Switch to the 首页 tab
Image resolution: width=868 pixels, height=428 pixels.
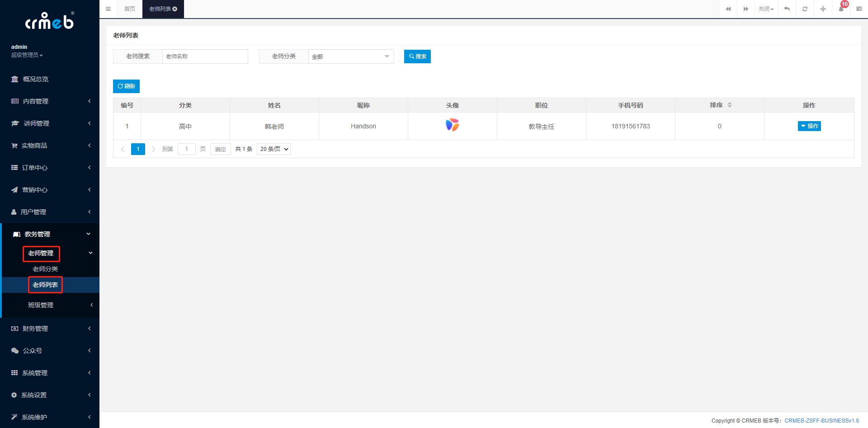coord(130,9)
